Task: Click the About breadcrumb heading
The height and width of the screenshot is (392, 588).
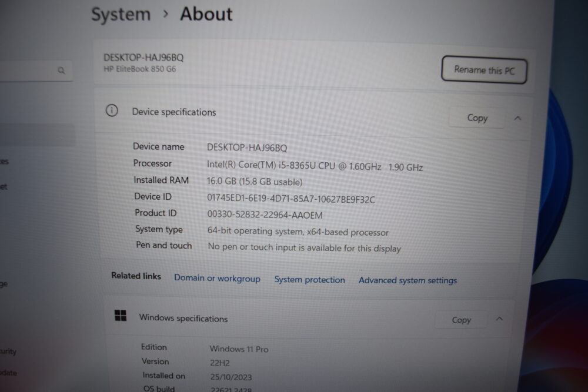Action: (x=206, y=14)
